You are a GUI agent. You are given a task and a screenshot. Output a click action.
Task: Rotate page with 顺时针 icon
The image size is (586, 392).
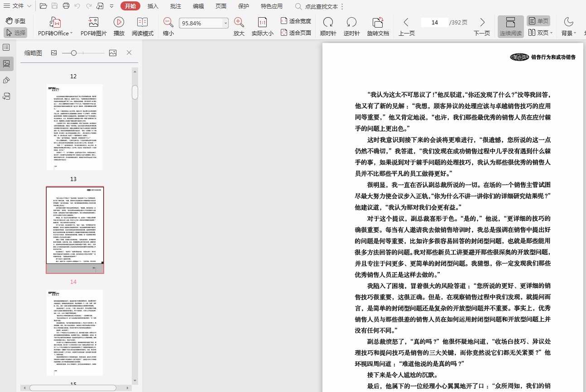tap(328, 22)
